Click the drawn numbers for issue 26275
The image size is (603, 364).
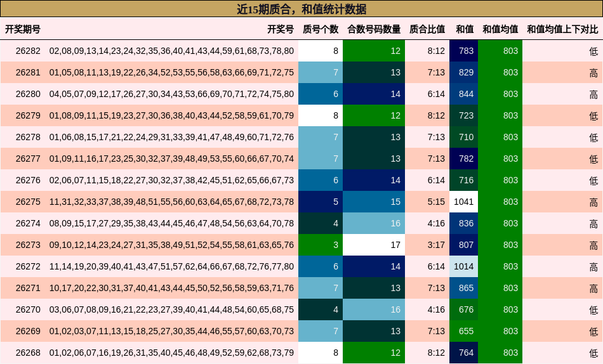[x=171, y=202]
